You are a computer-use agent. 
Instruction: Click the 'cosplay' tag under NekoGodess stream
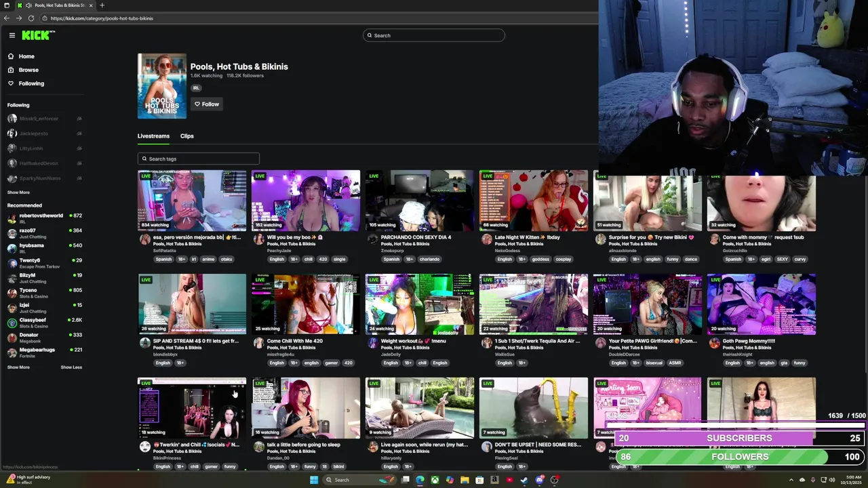[564, 259]
